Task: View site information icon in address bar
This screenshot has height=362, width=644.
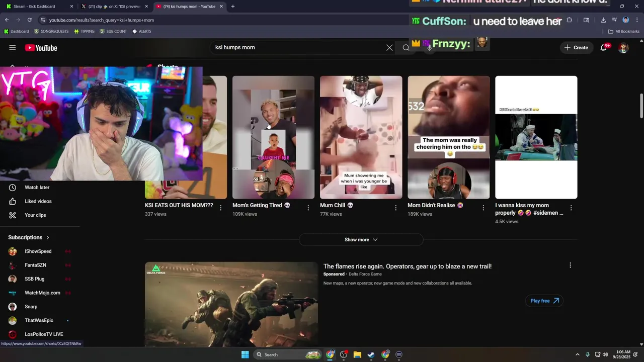Action: (x=43, y=20)
